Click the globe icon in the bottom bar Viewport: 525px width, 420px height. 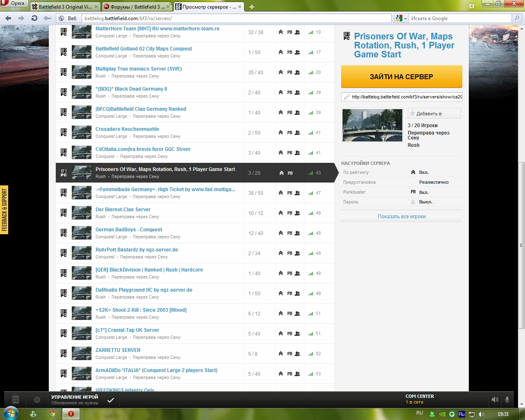pos(37,399)
